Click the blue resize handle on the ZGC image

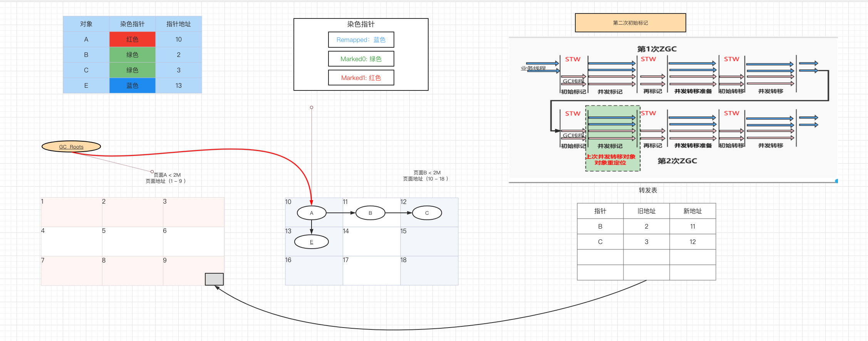836,181
